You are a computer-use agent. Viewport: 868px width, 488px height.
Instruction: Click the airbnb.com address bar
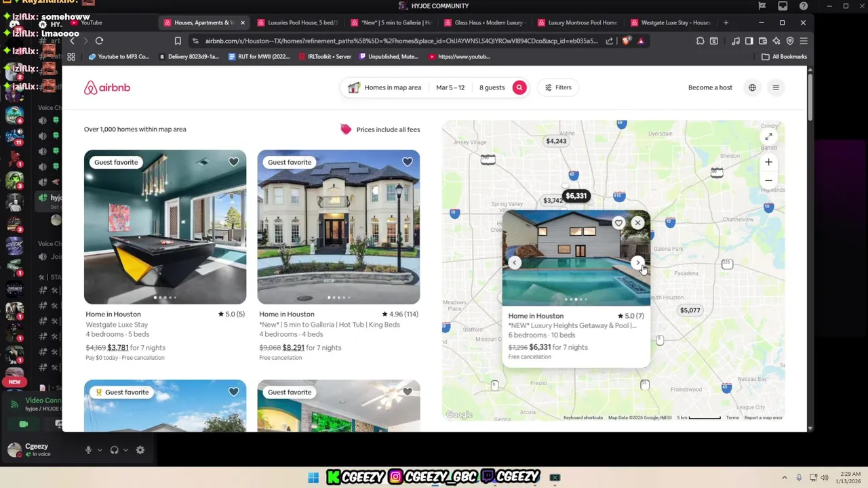pos(401,41)
